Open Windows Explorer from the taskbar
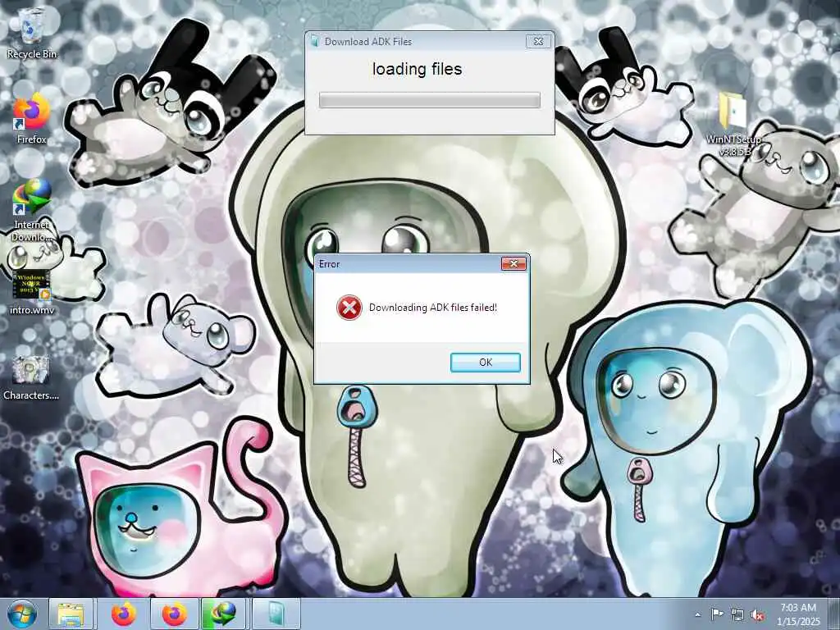 tap(71, 614)
